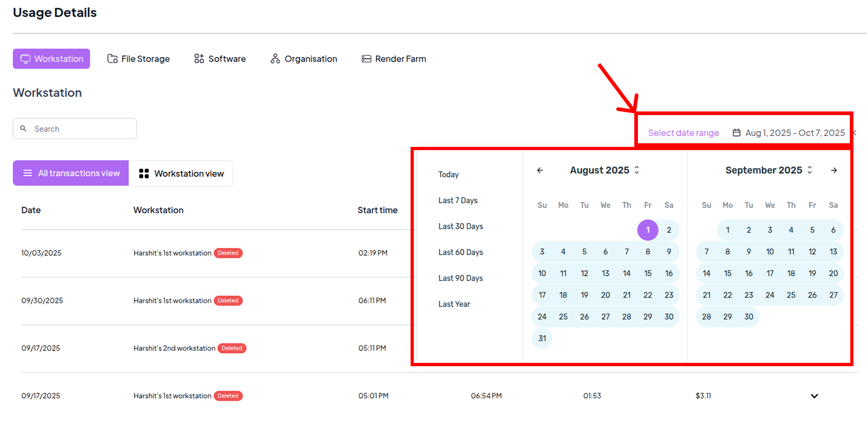Open the File Storage tab
This screenshot has width=868, height=448.
[139, 59]
